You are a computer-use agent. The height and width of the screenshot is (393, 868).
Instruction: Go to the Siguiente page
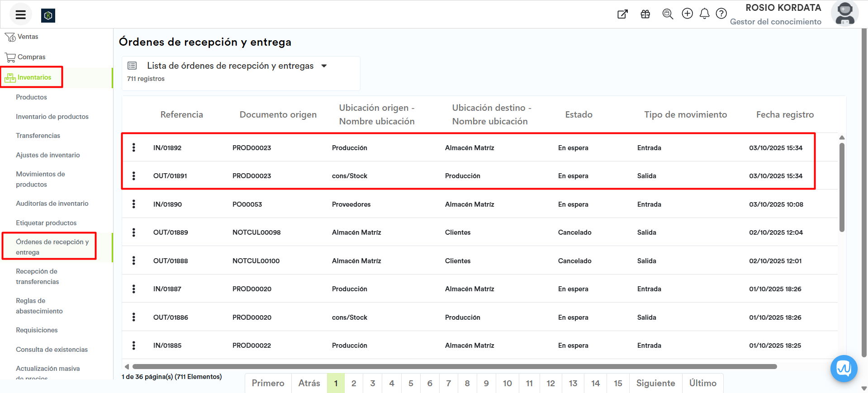point(655,383)
